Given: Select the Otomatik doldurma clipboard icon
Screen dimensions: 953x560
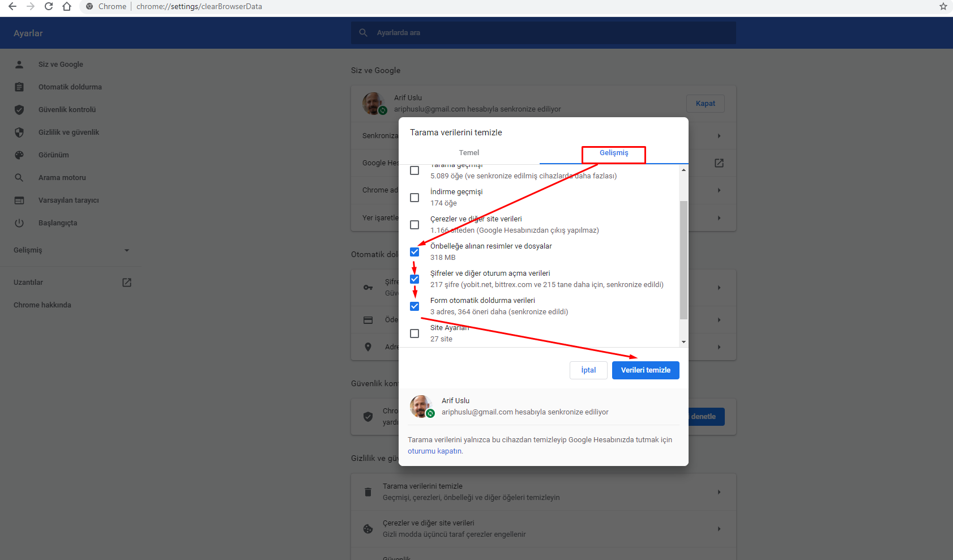Looking at the screenshot, I should (x=19, y=87).
